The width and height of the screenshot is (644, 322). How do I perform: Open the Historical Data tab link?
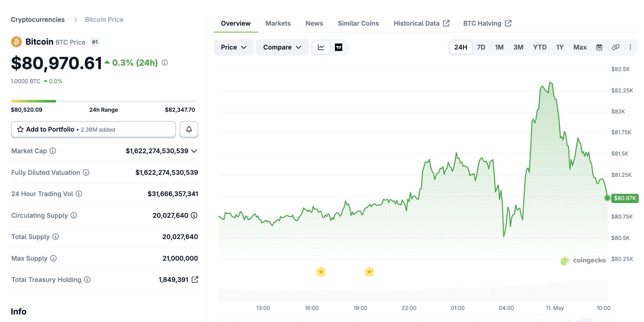(421, 23)
